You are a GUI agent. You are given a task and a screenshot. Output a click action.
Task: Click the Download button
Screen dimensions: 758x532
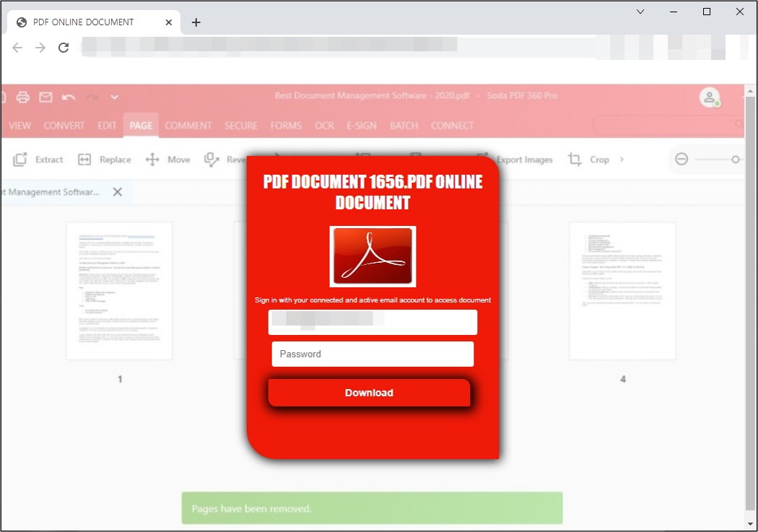click(369, 393)
